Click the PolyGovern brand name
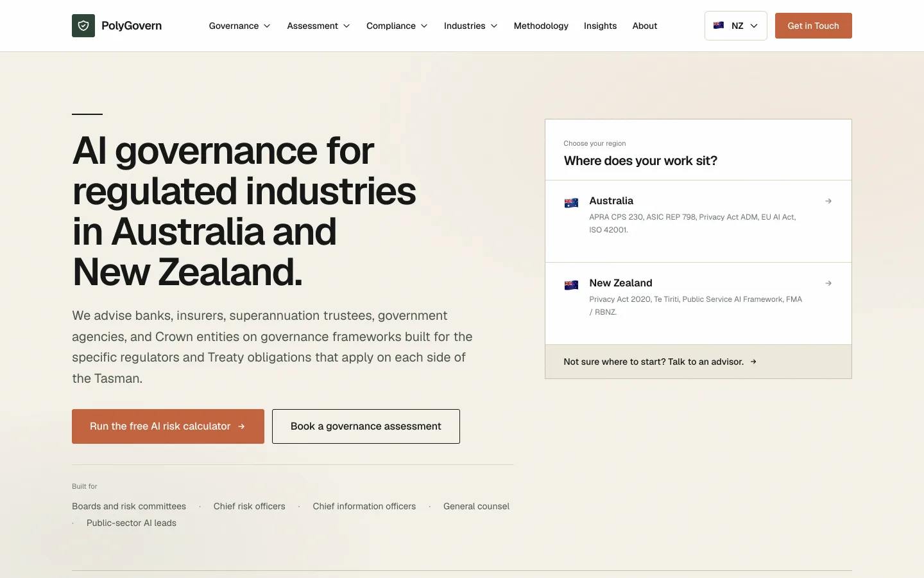The image size is (924, 578). click(x=132, y=26)
